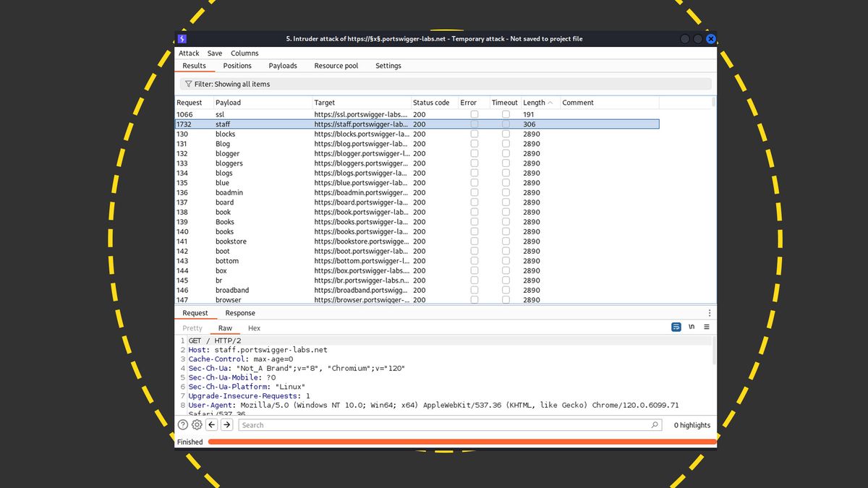
Task: Click the next search match arrow
Action: [x=226, y=424]
